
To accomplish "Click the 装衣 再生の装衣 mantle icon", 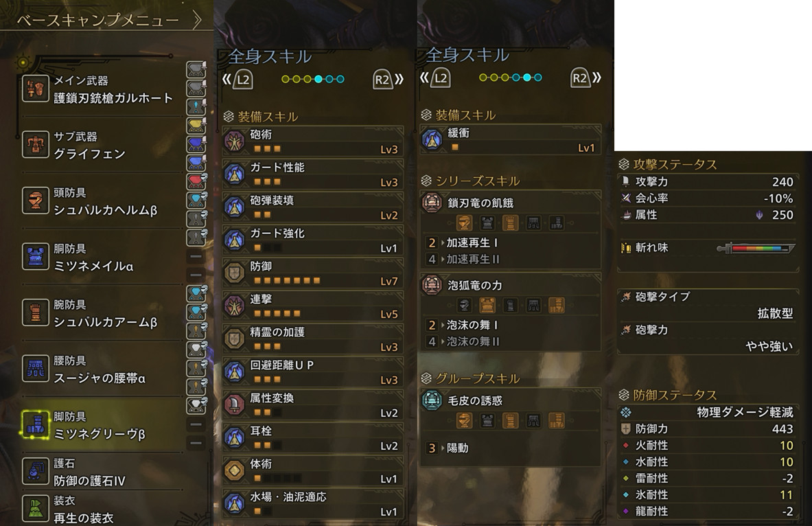I will tap(35, 508).
